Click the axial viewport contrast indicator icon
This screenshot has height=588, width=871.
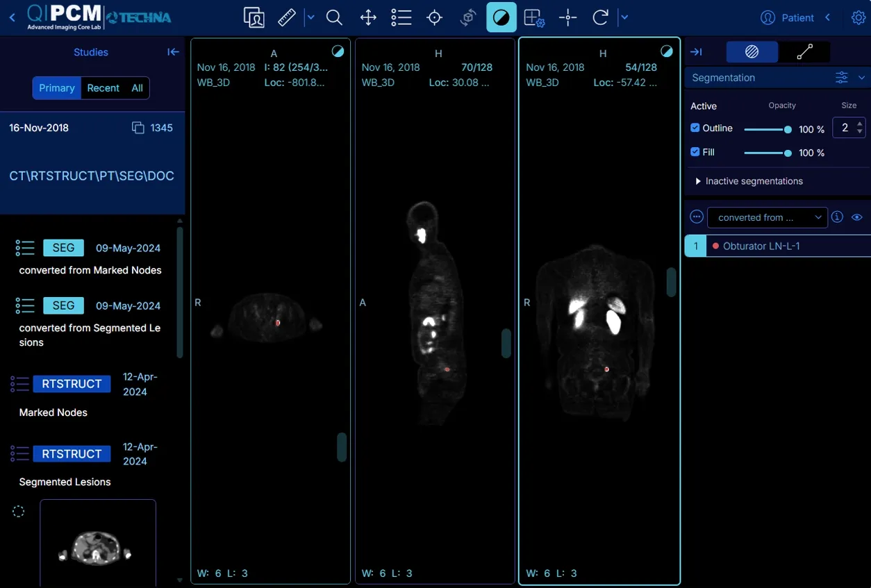pyautogui.click(x=338, y=51)
